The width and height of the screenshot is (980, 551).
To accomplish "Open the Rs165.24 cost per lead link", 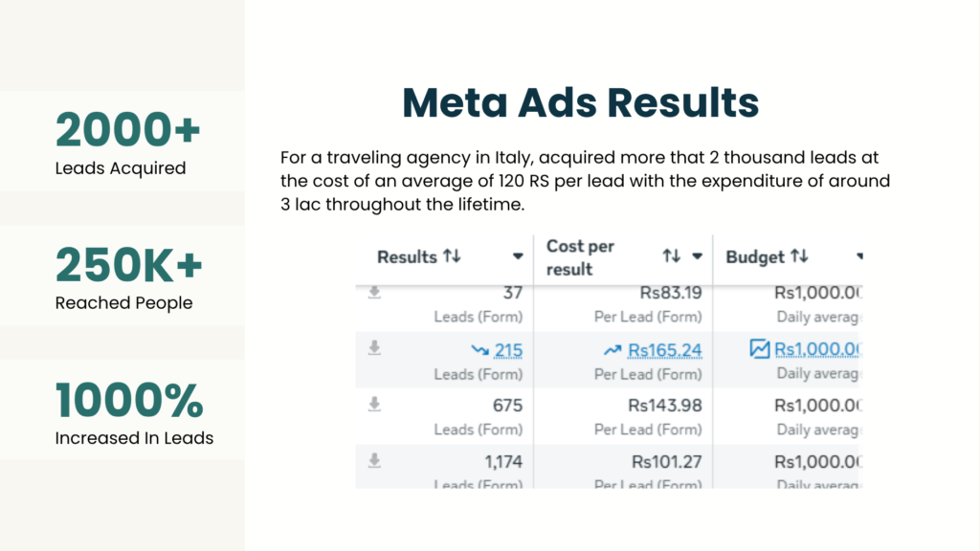I will [664, 350].
